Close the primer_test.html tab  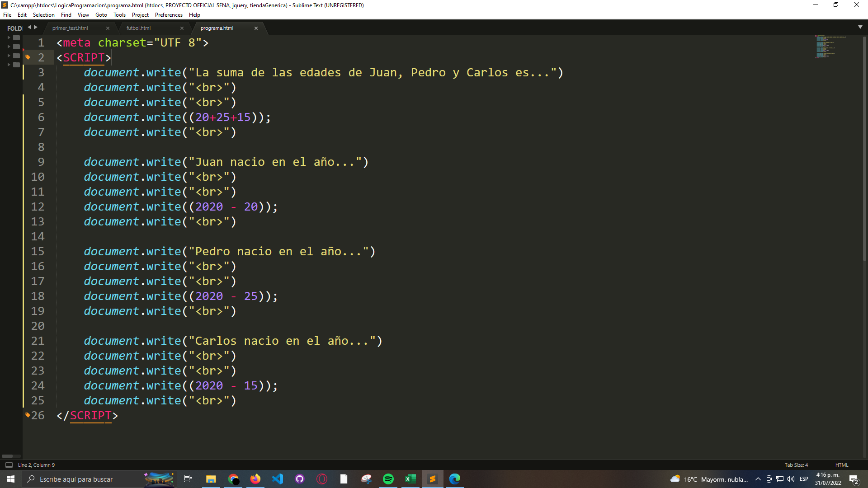108,28
